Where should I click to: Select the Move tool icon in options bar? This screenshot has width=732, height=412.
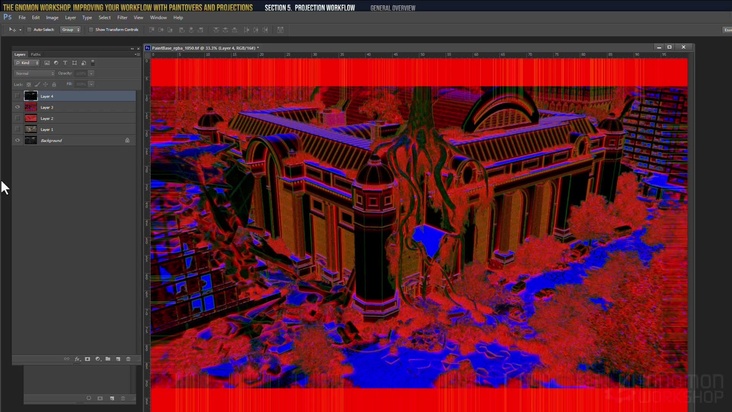tap(12, 29)
